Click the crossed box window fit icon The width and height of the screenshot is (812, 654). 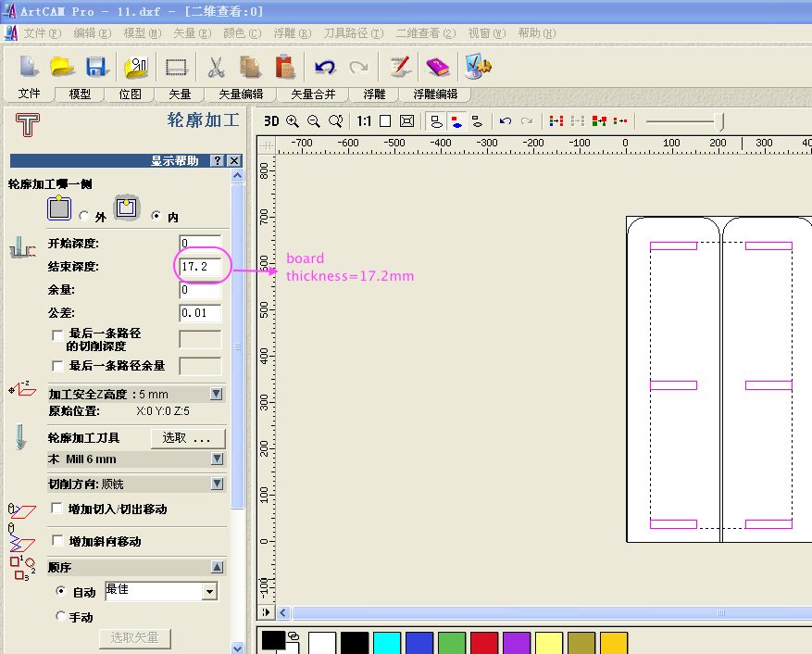pos(407,121)
